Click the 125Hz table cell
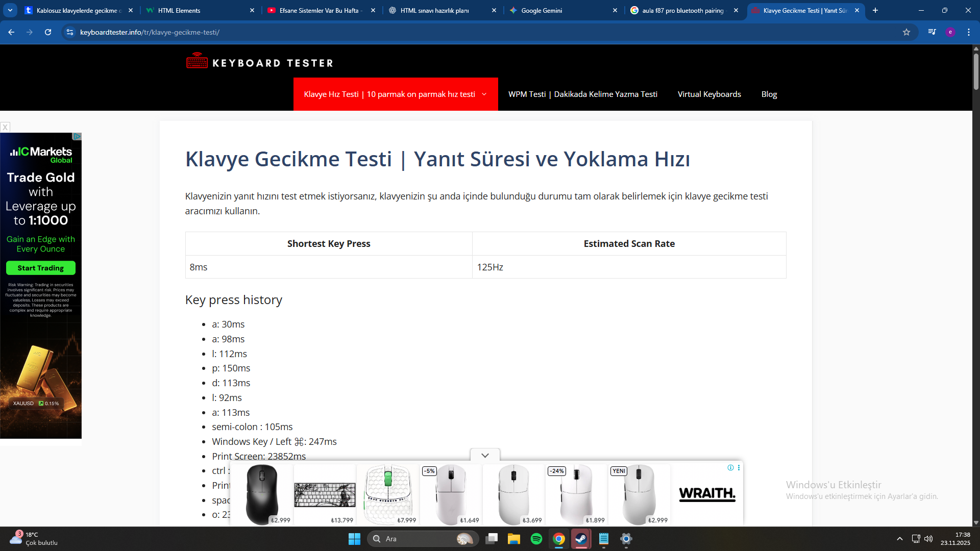The image size is (980, 551). tap(629, 267)
